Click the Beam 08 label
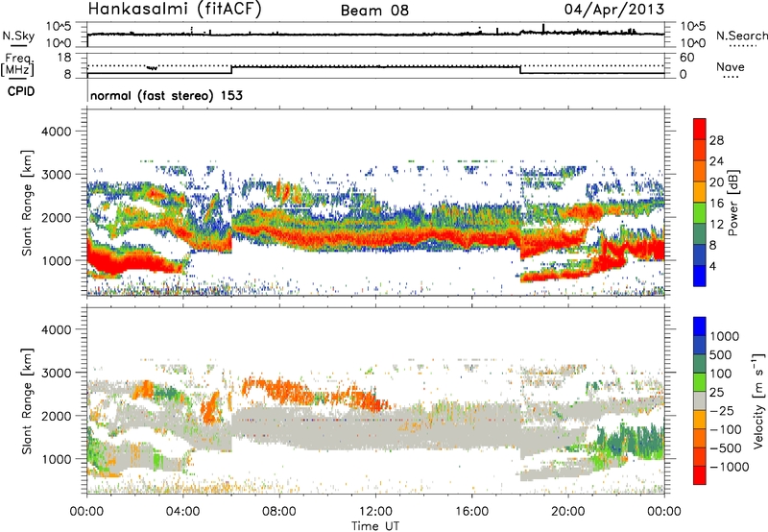Image resolution: width=768 pixels, height=532 pixels. click(374, 11)
